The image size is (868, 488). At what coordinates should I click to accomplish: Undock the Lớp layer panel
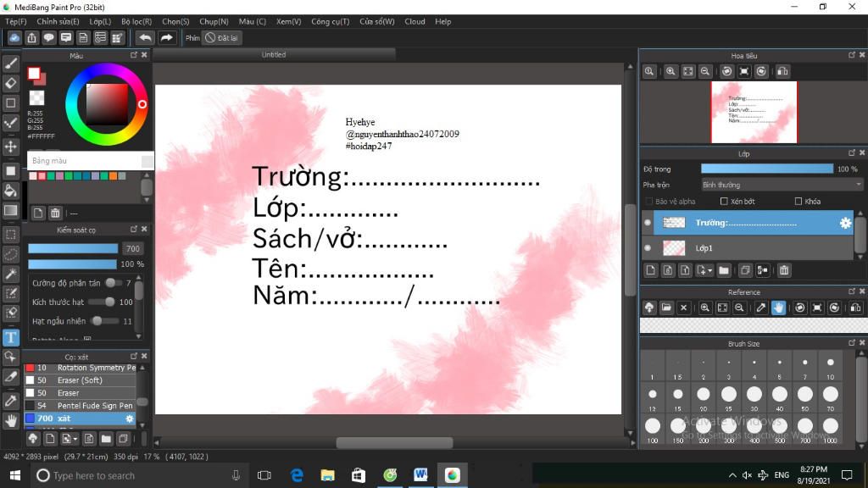coord(851,153)
